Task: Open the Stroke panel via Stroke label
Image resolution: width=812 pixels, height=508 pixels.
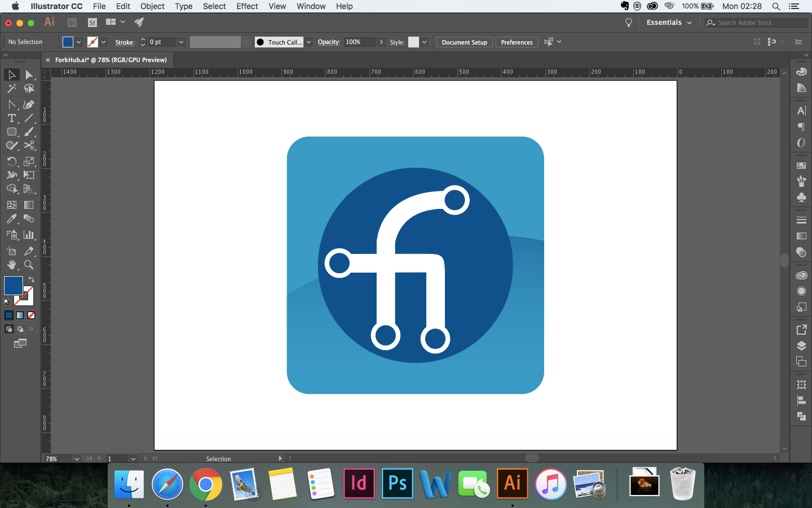Action: tap(125, 42)
